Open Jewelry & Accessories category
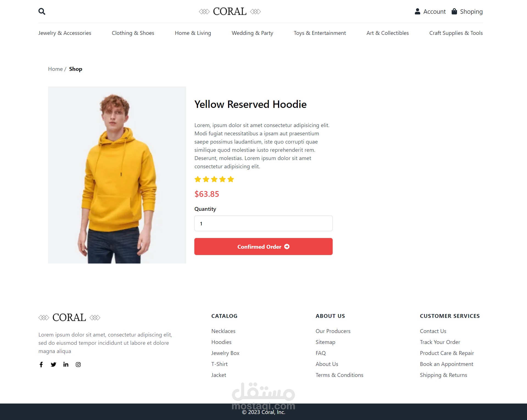This screenshot has width=527, height=420. coord(65,33)
